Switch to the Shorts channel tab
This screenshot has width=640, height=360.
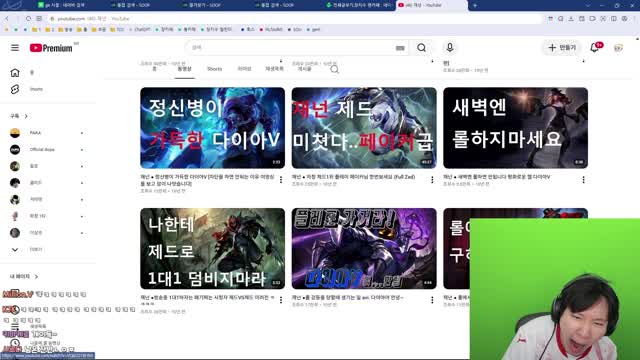[214, 69]
